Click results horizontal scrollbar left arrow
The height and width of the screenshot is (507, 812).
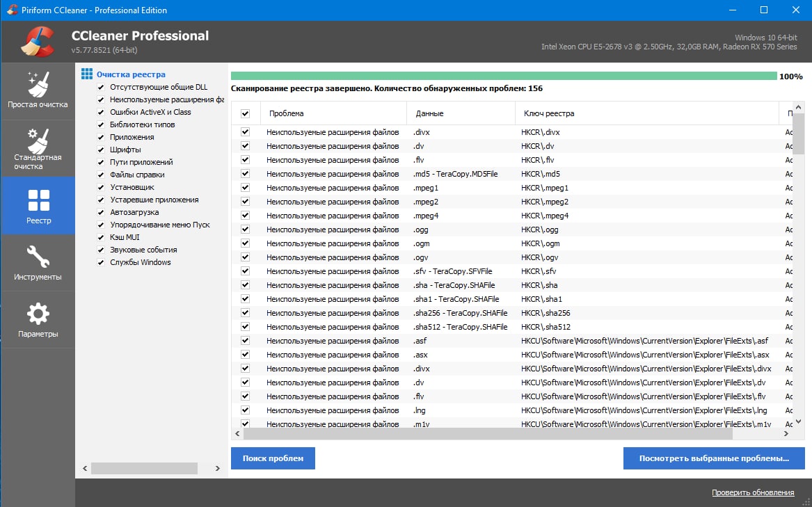tap(238, 433)
